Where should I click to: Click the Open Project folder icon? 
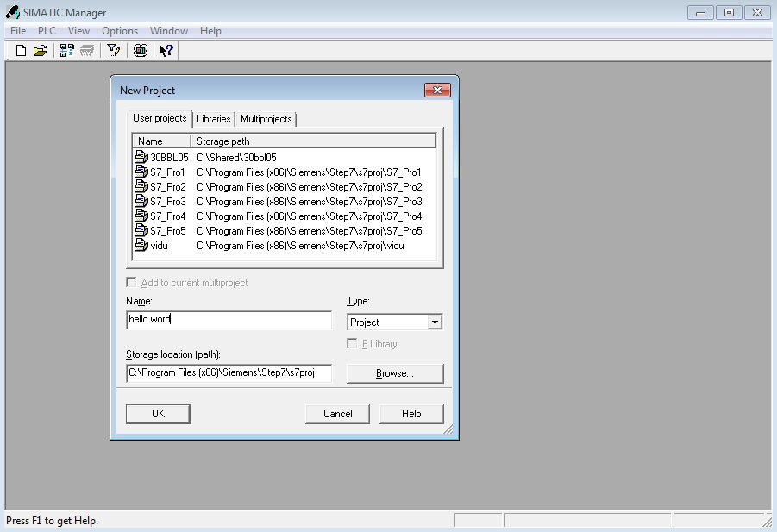40,51
